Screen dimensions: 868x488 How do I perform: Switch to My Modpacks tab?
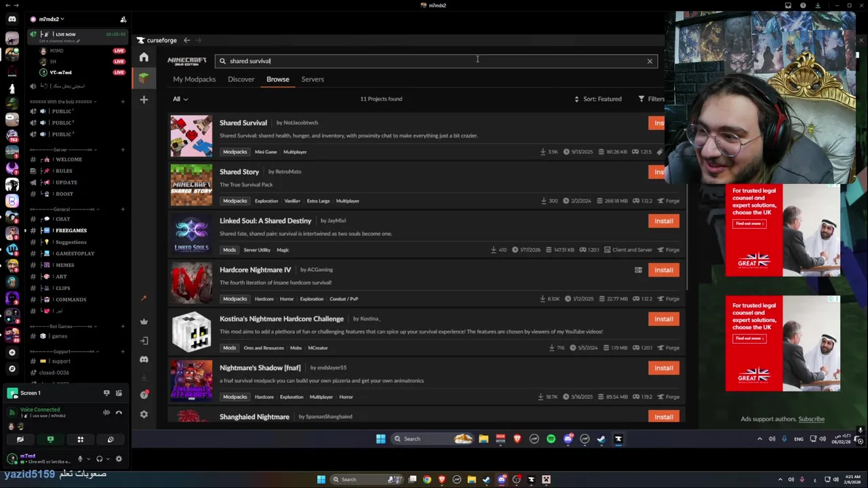point(194,79)
